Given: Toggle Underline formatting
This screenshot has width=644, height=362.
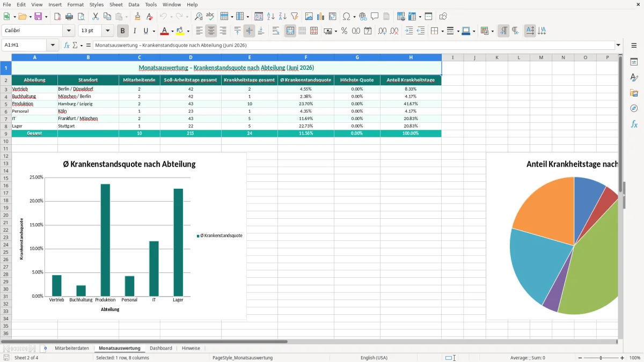Looking at the screenshot, I should (x=146, y=31).
